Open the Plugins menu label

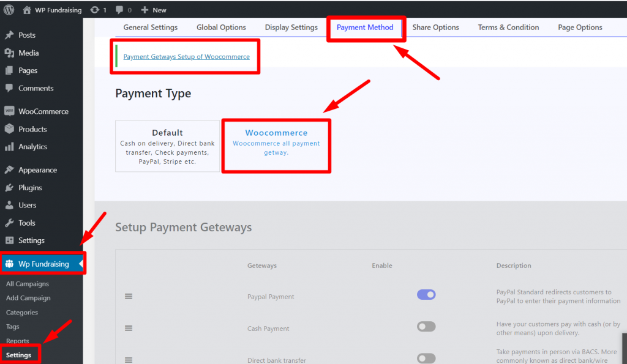pos(30,187)
